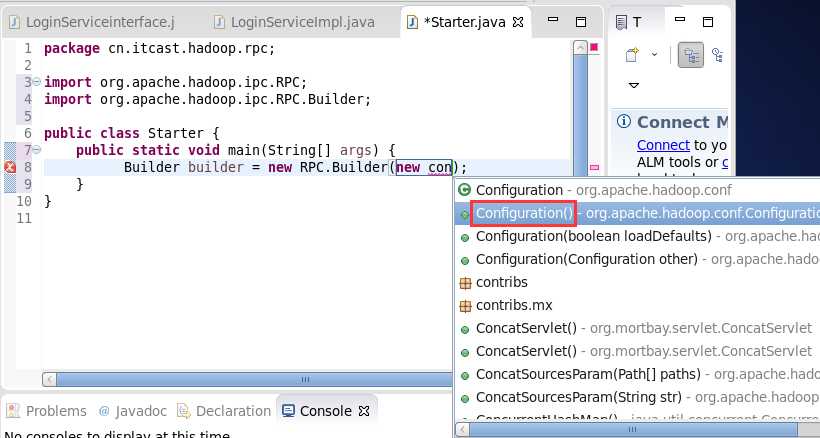
Task: Click the proposal list horizontal scrollbar thumb
Action: tap(632, 430)
